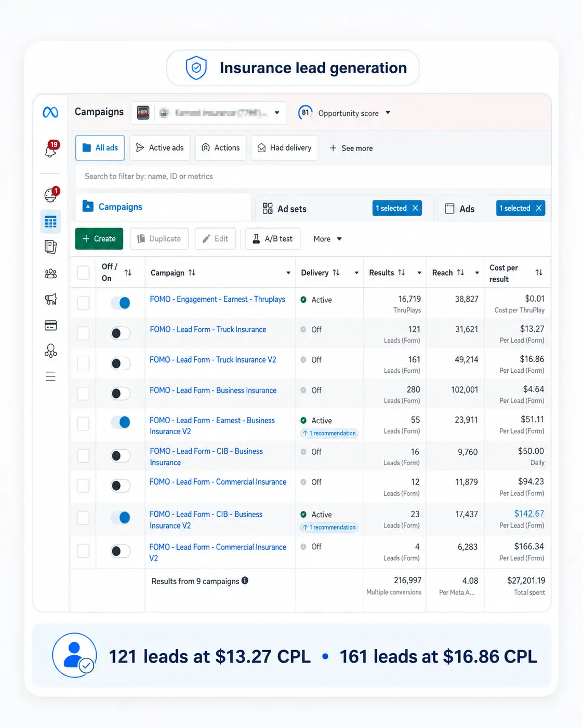Focus the search filter by name field
Image resolution: width=583 pixels, height=728 pixels.
tap(313, 177)
